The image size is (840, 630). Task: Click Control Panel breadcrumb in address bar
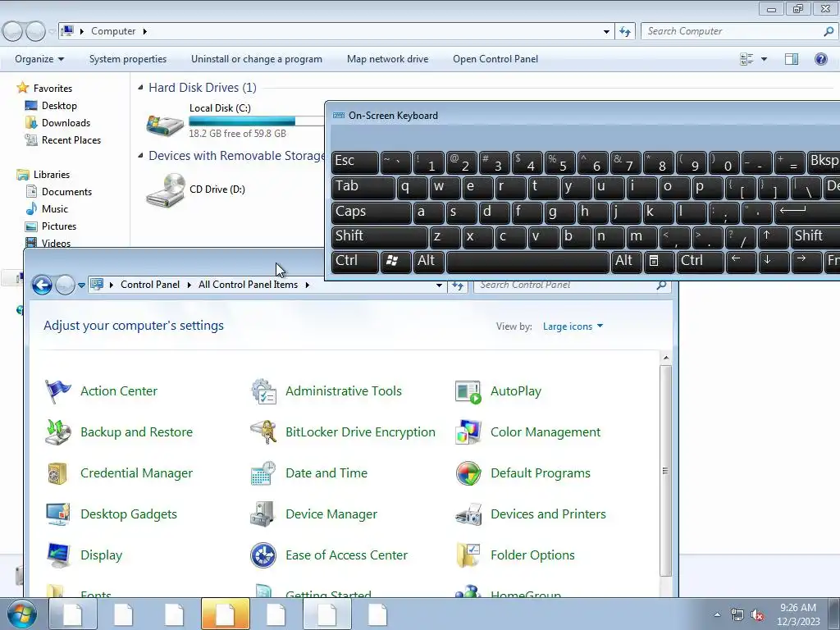coord(150,285)
